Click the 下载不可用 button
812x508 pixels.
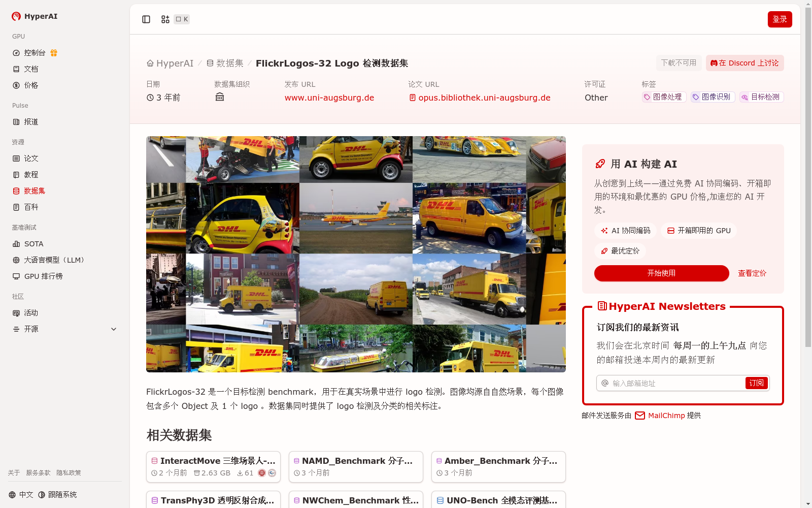[x=679, y=63]
